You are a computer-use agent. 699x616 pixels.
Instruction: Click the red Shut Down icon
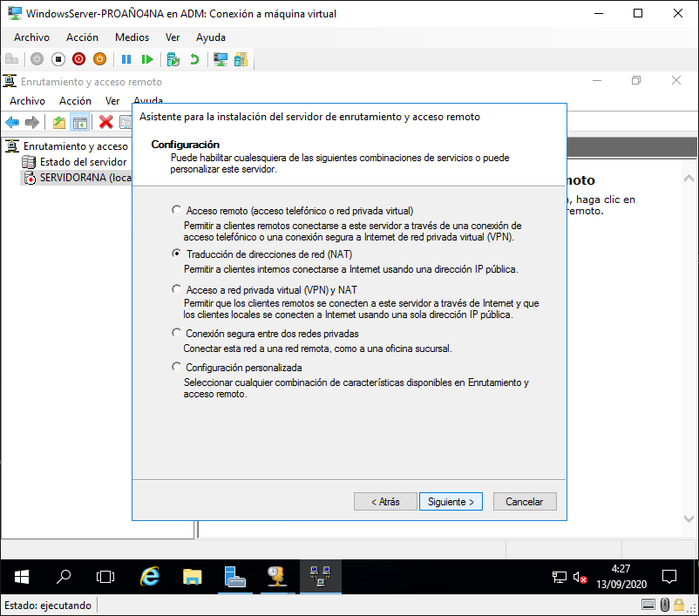click(79, 59)
